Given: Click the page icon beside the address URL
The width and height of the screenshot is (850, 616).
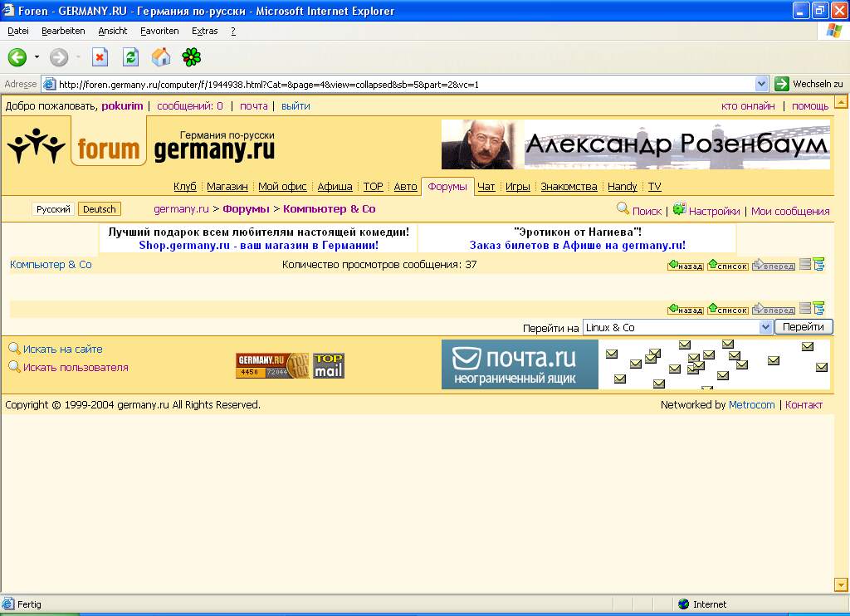Looking at the screenshot, I should point(49,84).
